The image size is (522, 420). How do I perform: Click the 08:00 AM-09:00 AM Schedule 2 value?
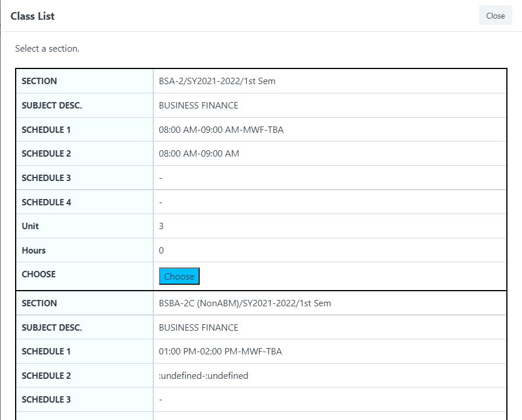tap(199, 154)
